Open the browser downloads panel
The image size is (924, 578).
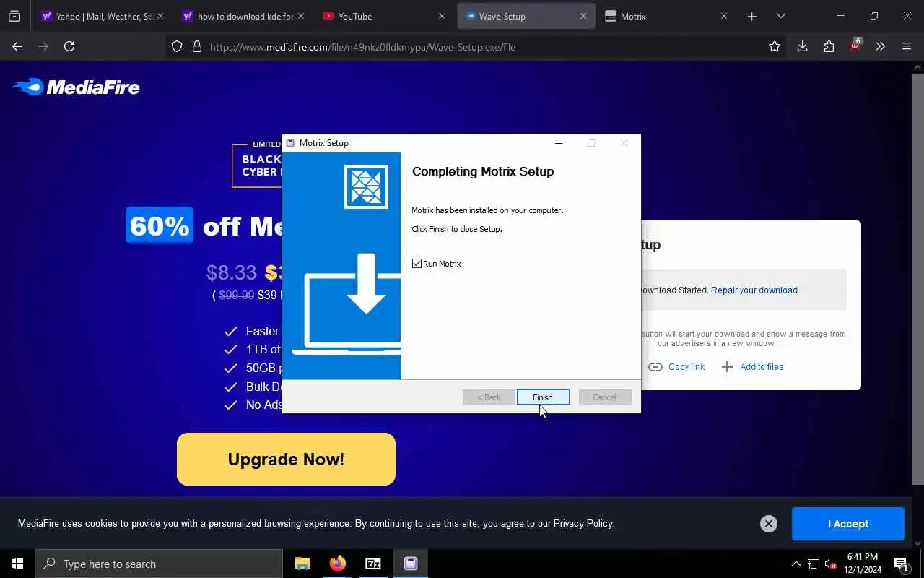[802, 46]
